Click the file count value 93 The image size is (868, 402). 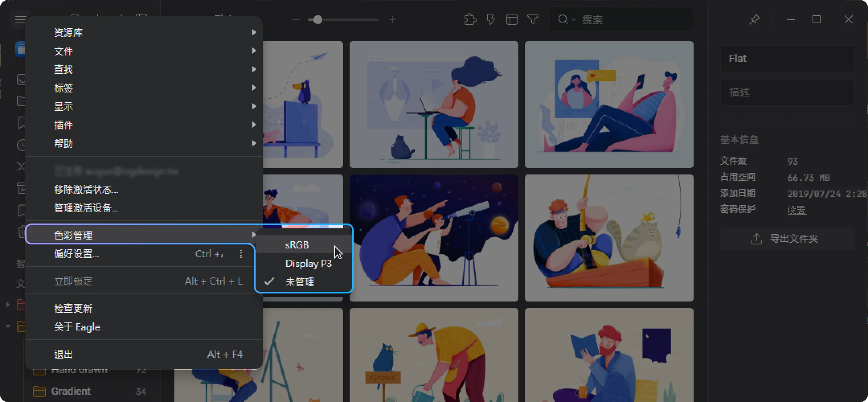pyautogui.click(x=792, y=162)
